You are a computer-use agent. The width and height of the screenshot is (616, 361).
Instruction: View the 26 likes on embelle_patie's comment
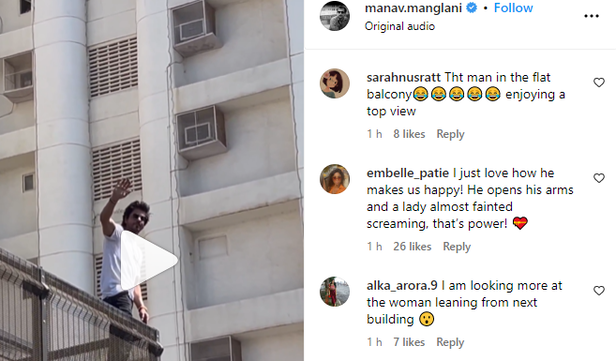pos(412,247)
